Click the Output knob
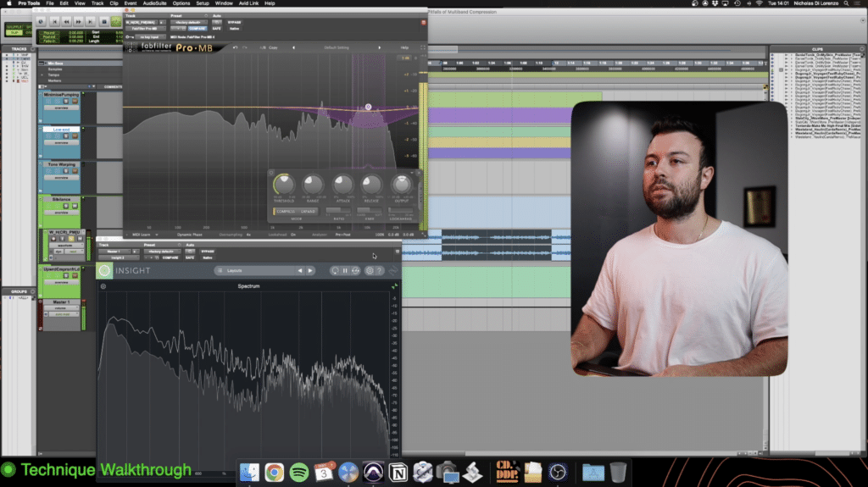868x487 pixels. pyautogui.click(x=401, y=185)
